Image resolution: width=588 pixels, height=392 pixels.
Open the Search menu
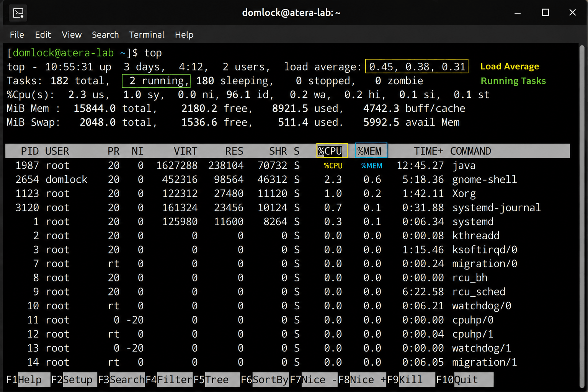(x=105, y=35)
